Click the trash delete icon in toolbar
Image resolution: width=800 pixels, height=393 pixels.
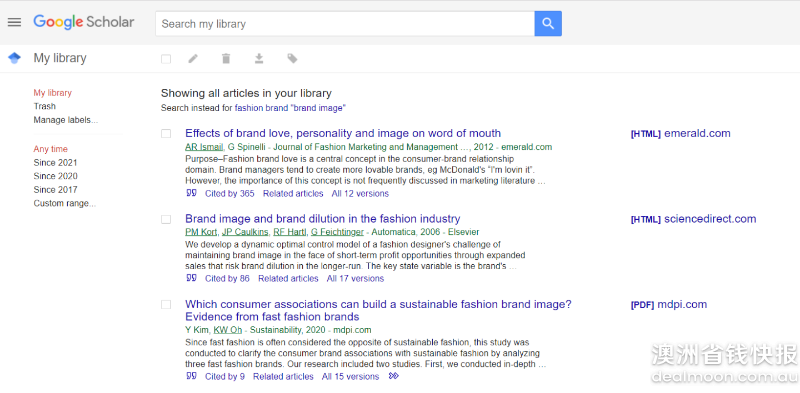[x=226, y=59]
